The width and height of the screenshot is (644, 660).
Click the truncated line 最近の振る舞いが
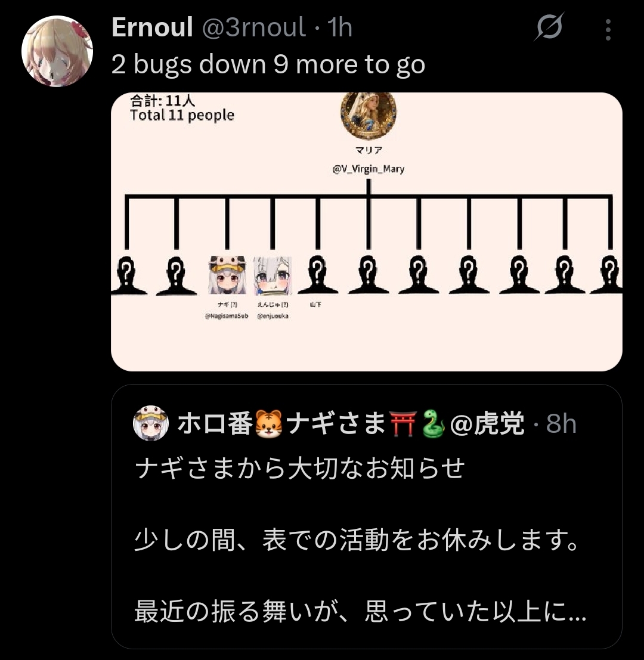(360, 612)
